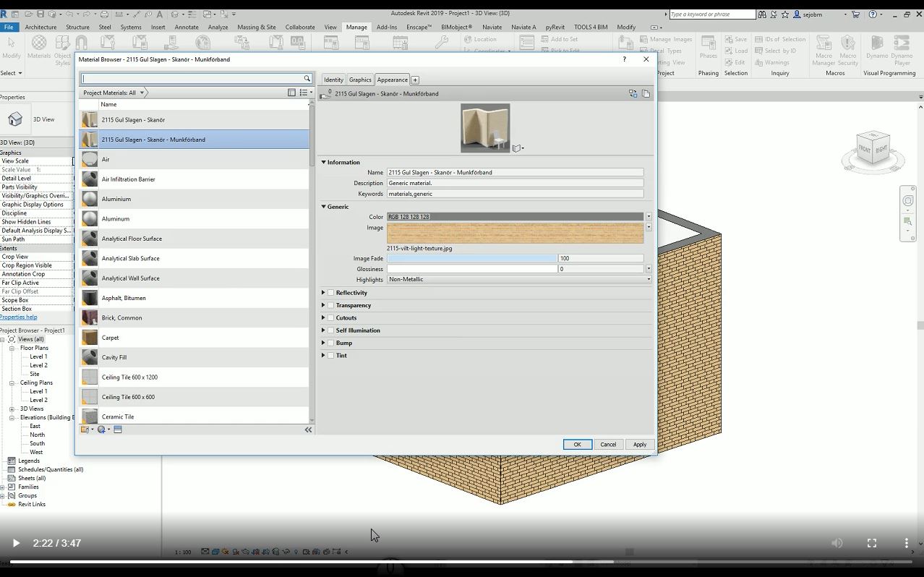Viewport: 924px width, 577px height.
Task: Launch Dynamo from Visual Programming panel
Action: [x=877, y=48]
